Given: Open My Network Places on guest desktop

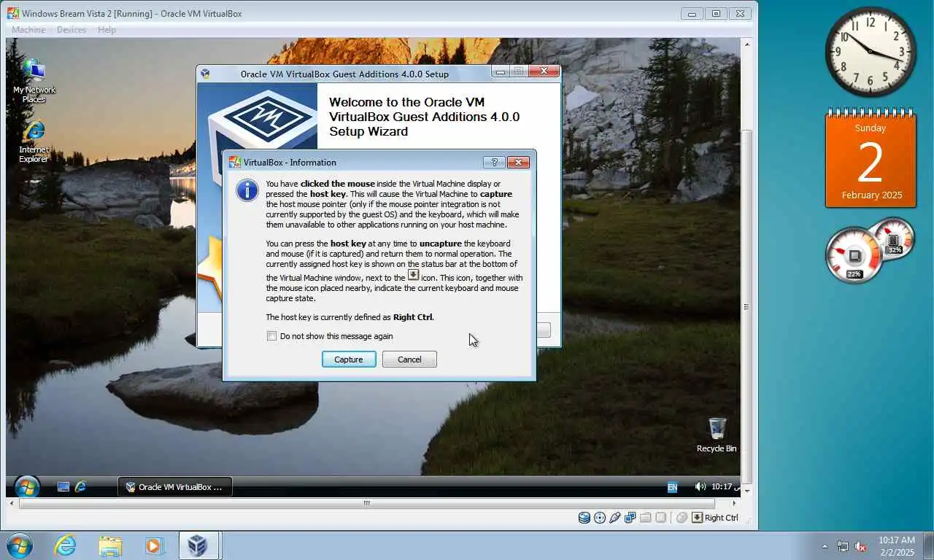Looking at the screenshot, I should point(34,81).
